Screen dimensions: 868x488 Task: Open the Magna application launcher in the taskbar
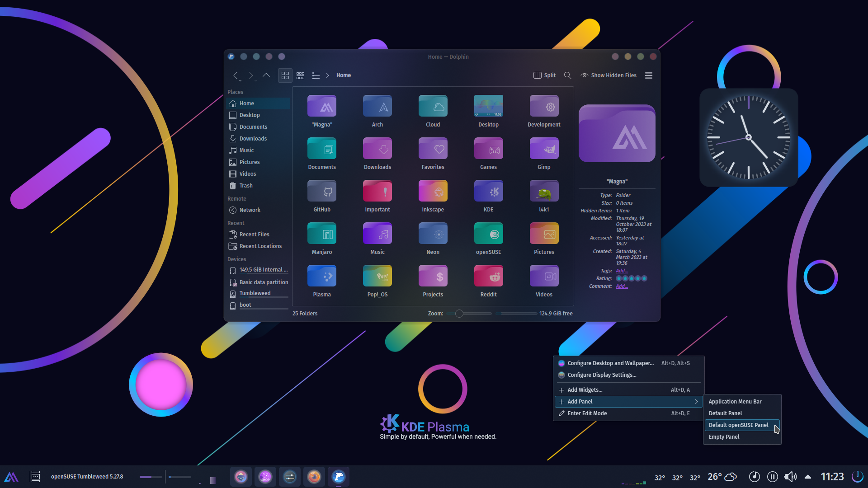(x=11, y=477)
